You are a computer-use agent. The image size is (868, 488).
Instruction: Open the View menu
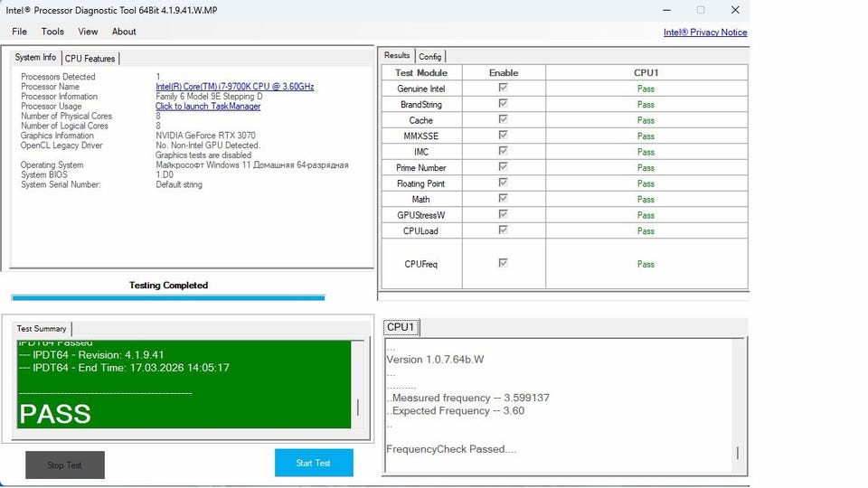88,32
